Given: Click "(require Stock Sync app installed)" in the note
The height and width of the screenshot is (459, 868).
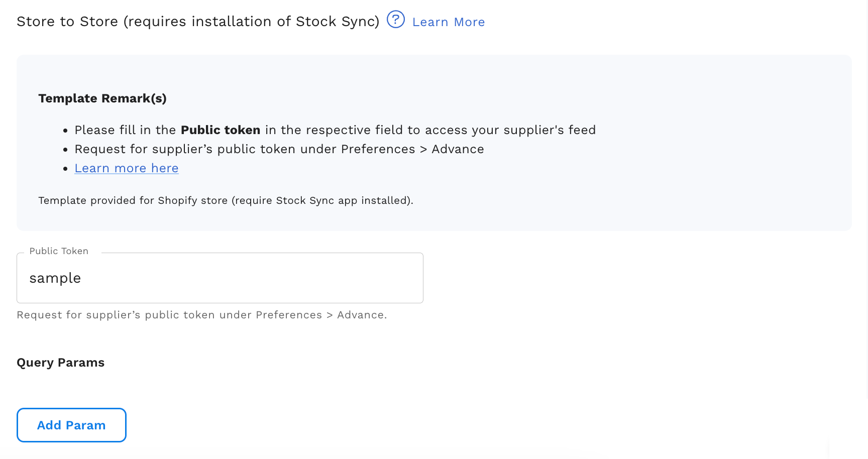Looking at the screenshot, I should click(x=322, y=200).
